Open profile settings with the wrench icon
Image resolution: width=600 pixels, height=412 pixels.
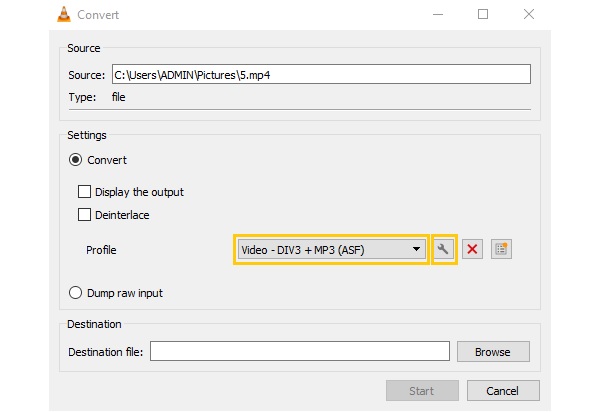(x=443, y=249)
